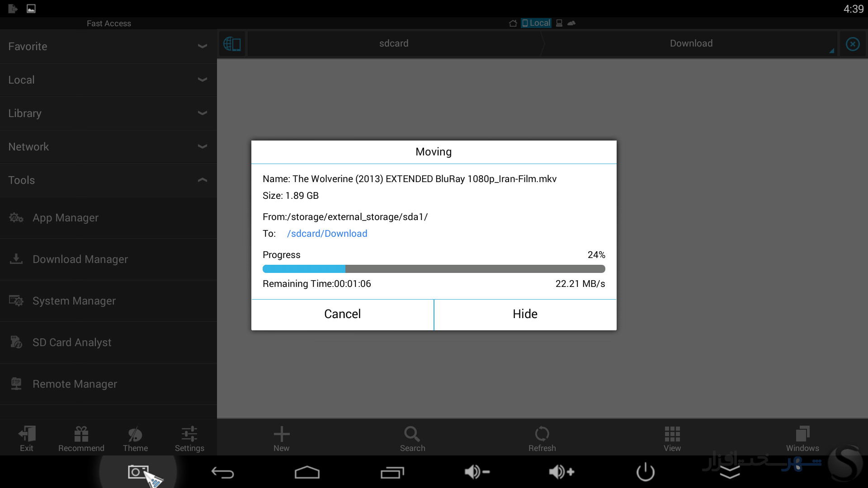Open SD Card Analyst tool
868x488 pixels.
(x=108, y=343)
